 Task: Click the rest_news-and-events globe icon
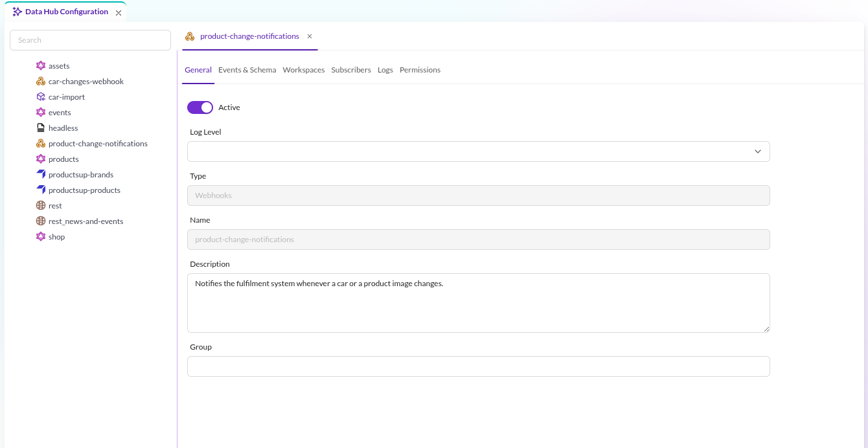click(41, 221)
